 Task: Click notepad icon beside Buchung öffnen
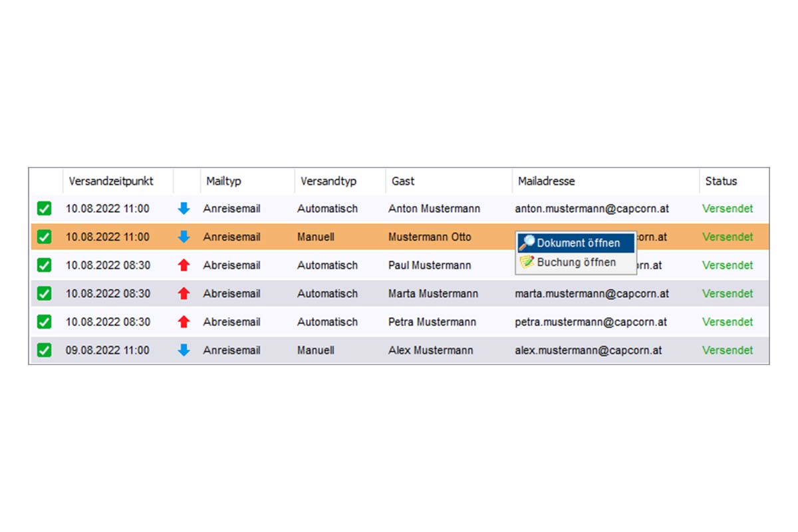coord(527,263)
